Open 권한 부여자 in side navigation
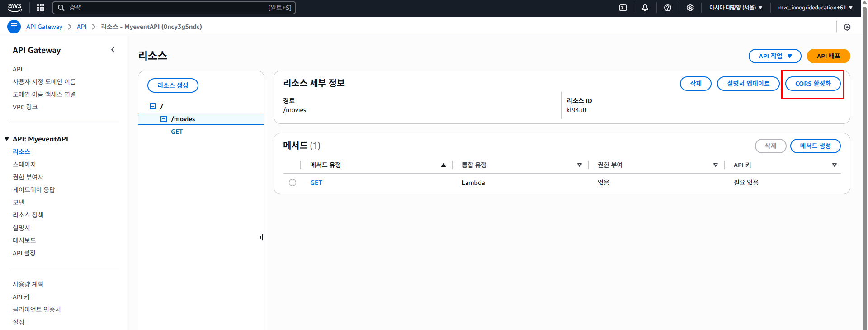The image size is (868, 330). click(28, 177)
